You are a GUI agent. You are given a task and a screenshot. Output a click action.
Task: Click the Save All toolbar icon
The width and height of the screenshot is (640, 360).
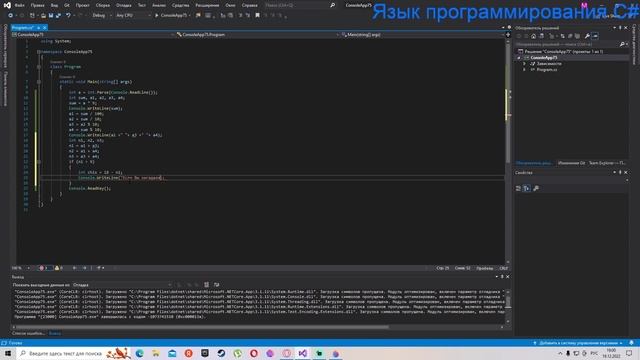pyautogui.click(x=58, y=16)
